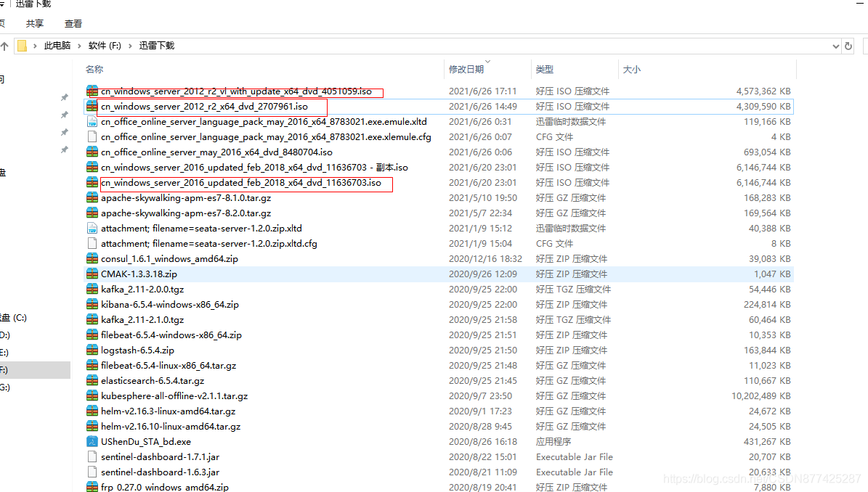Select icon of windows_server_2016 副本.iso file

(x=92, y=167)
